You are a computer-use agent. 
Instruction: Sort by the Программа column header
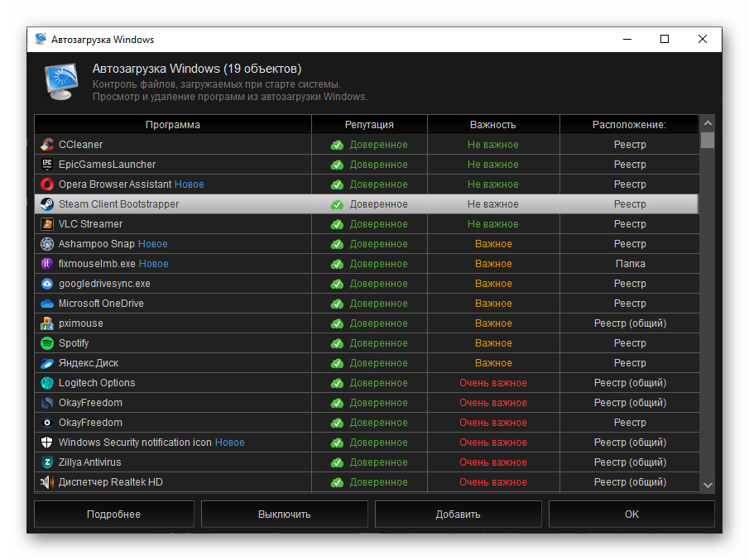click(x=173, y=125)
